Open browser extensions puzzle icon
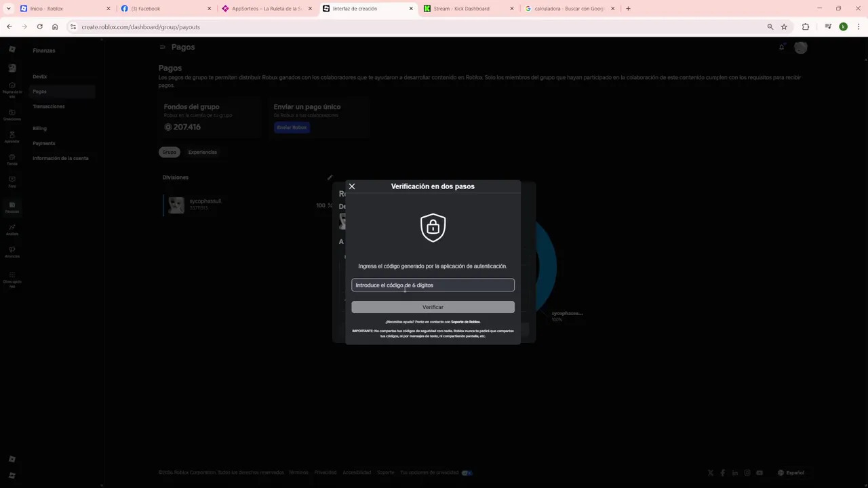Viewport: 868px width, 488px height. (x=806, y=27)
